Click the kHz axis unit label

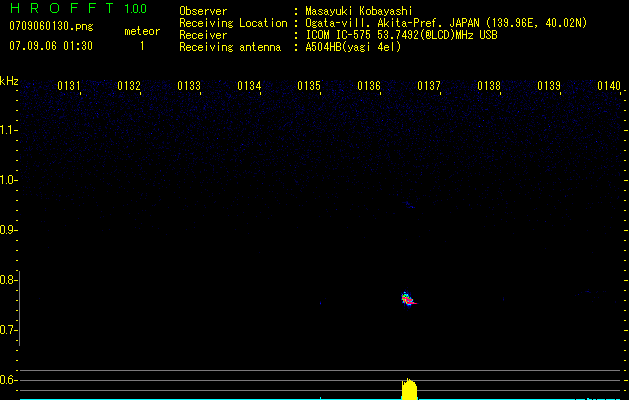(x=9, y=81)
